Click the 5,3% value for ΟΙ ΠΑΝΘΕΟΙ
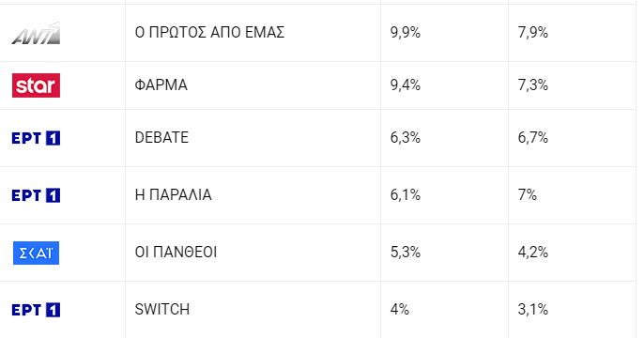This screenshot has width=644, height=338. [x=406, y=253]
